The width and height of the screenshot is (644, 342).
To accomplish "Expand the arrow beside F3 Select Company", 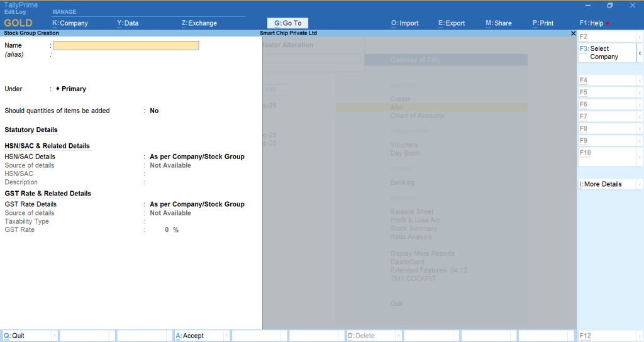I will tap(640, 53).
